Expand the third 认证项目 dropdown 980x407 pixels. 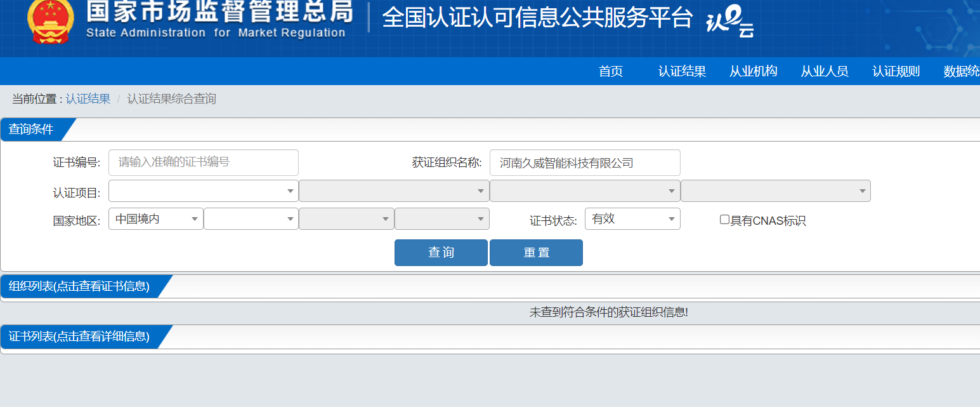coord(585,191)
